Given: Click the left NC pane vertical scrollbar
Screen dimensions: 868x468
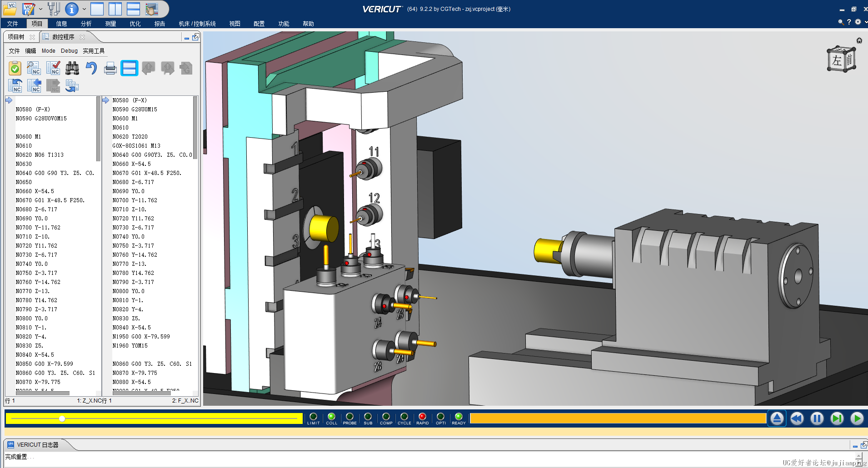Looking at the screenshot, I should (98, 129).
